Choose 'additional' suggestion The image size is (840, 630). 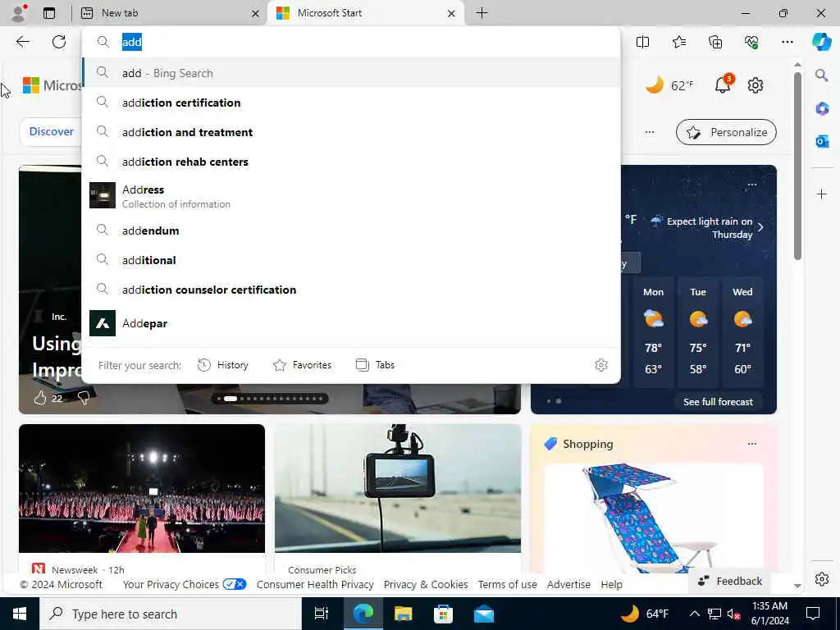click(x=351, y=260)
